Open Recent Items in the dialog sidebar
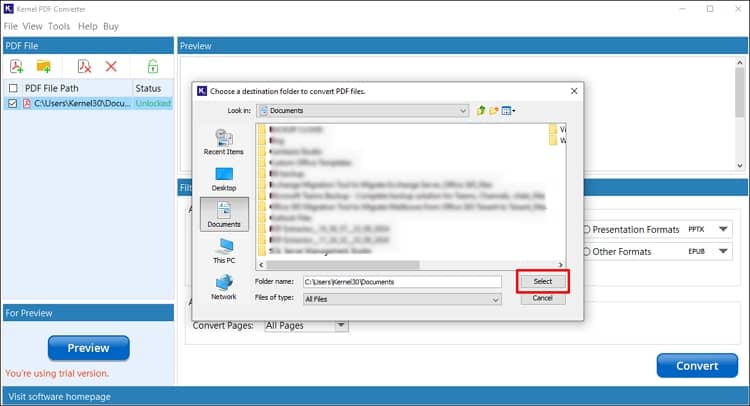This screenshot has height=406, width=750. coord(223,142)
